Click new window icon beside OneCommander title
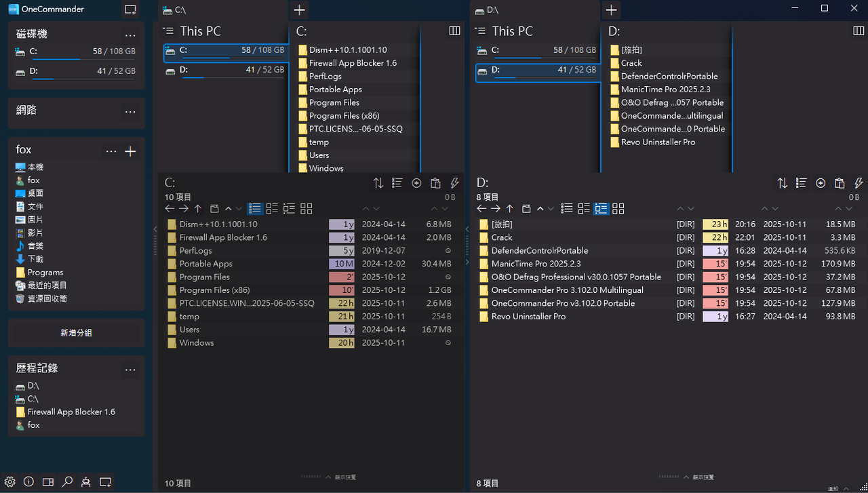868x493 pixels. [130, 9]
